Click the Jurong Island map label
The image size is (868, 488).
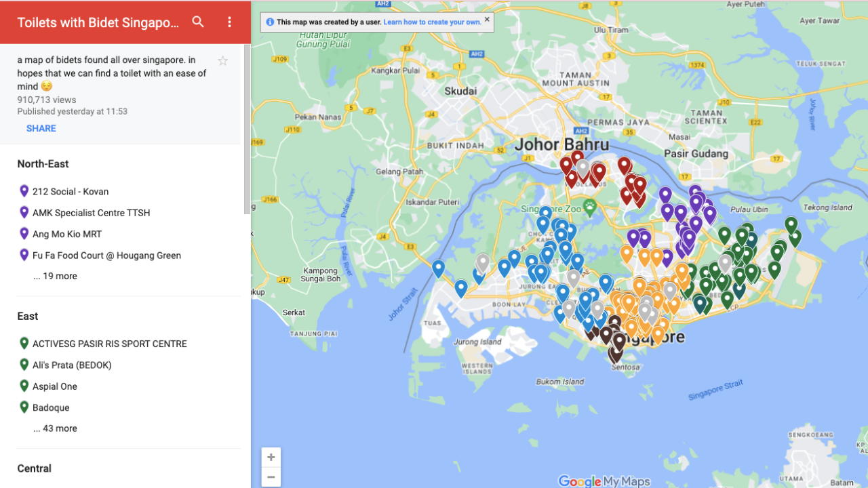tap(477, 342)
